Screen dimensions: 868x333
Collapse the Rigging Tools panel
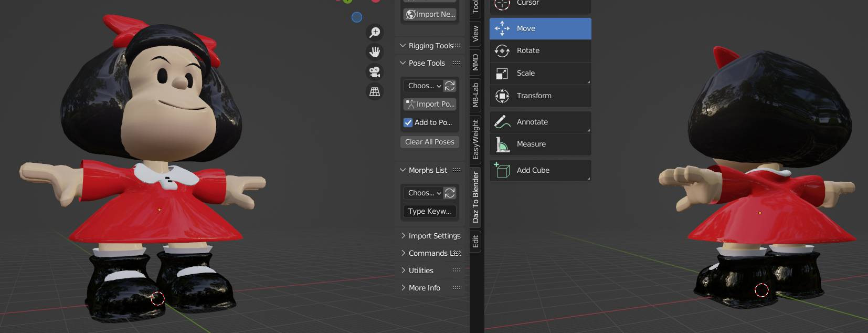point(403,46)
